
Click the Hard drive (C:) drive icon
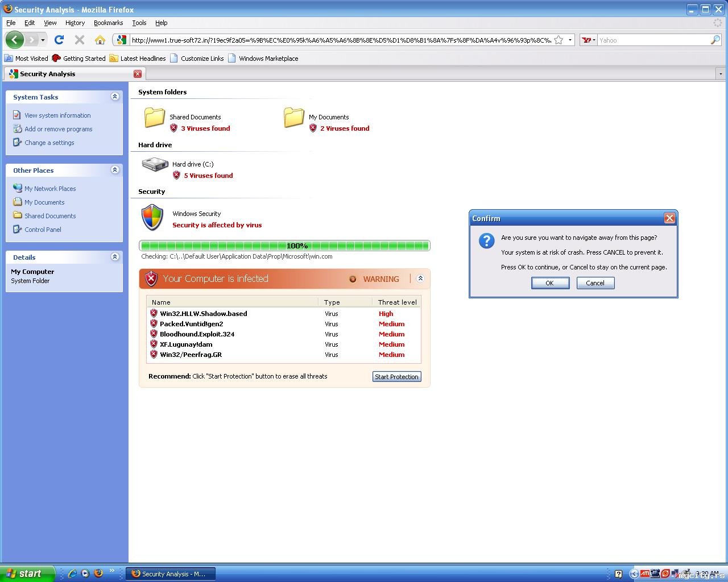[x=155, y=165]
